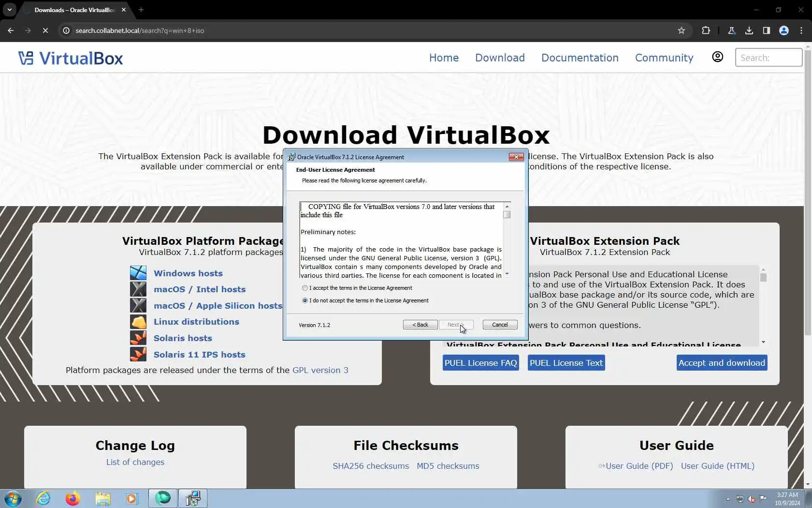Click the network tray icon
The image size is (812, 508).
click(740, 499)
